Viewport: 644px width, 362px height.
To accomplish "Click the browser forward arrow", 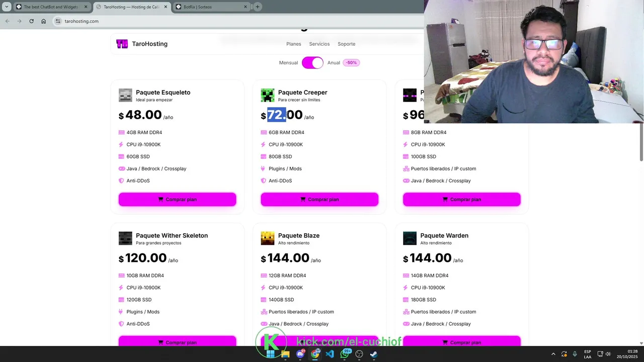I will [x=19, y=21].
